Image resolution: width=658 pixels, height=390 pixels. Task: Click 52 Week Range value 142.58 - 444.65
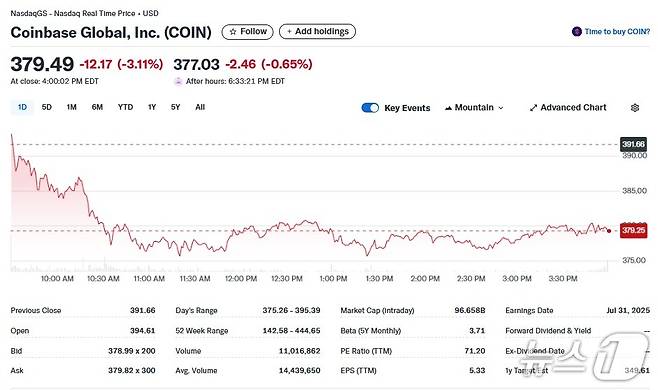[x=291, y=331]
